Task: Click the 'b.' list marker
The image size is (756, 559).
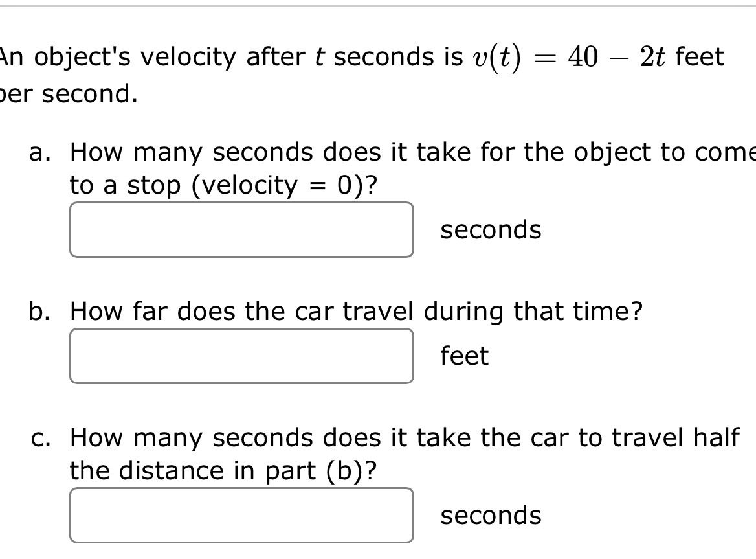Action: 40,312
